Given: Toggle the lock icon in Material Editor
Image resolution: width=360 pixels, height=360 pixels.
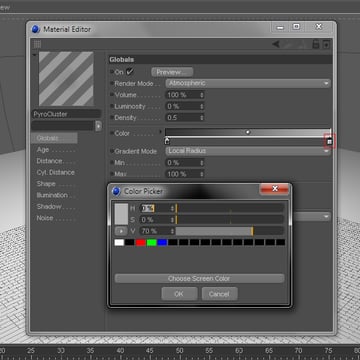Looking at the screenshot, I should click(315, 44).
